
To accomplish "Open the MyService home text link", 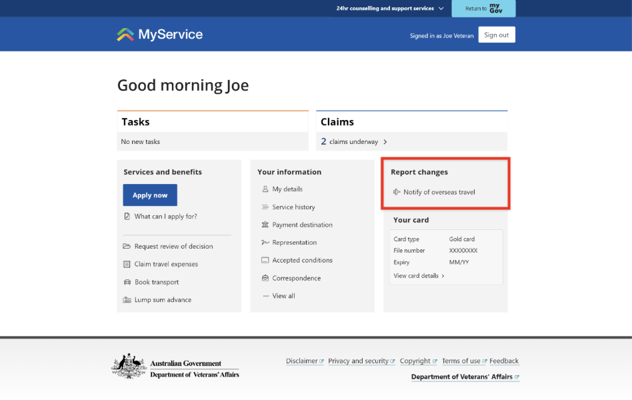I will (x=170, y=35).
